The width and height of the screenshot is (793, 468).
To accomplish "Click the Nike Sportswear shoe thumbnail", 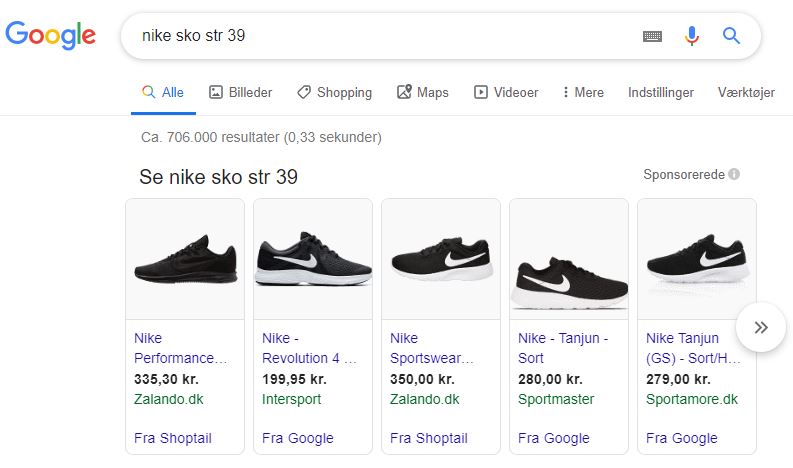I will point(441,260).
